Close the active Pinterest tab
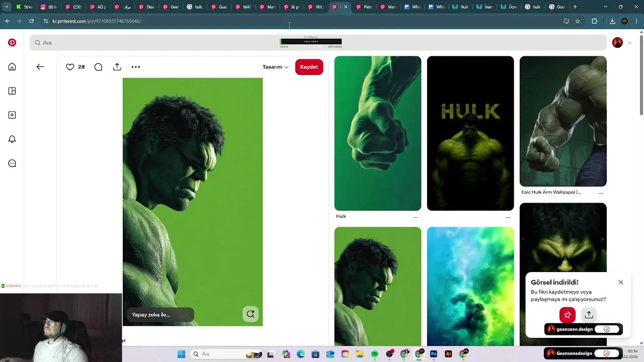This screenshot has width=644, height=362. pos(346,7)
